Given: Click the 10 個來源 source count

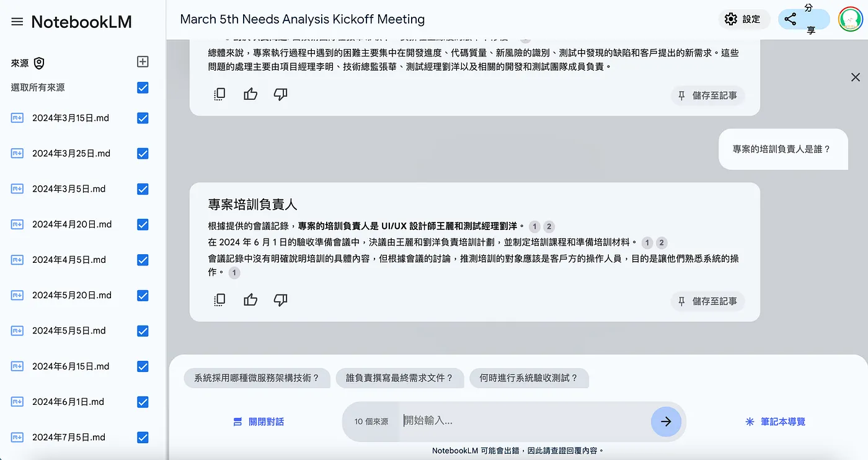Looking at the screenshot, I should (x=371, y=422).
